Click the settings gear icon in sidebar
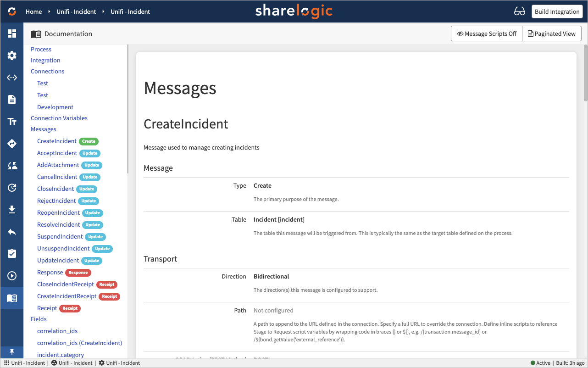This screenshot has width=588, height=368. [12, 56]
